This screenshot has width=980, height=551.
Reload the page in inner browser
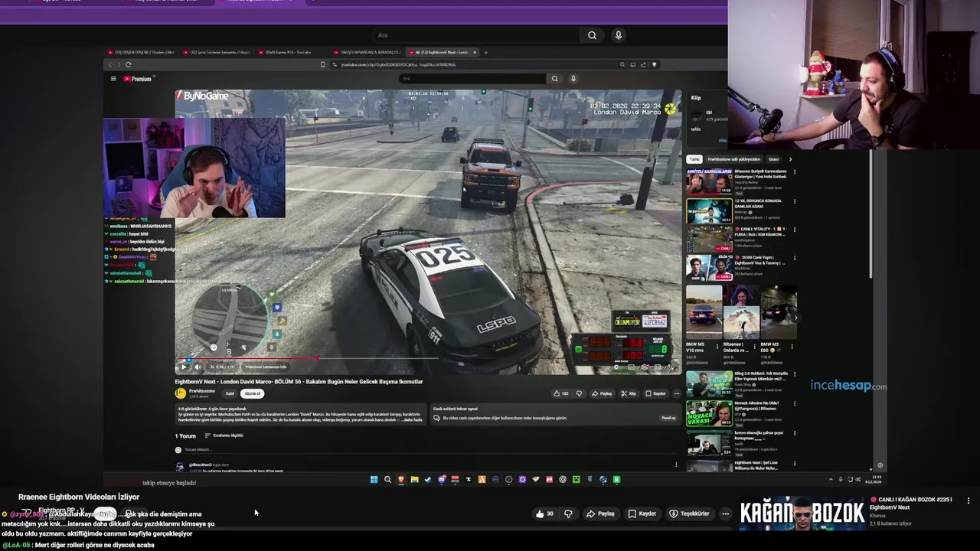tap(128, 64)
